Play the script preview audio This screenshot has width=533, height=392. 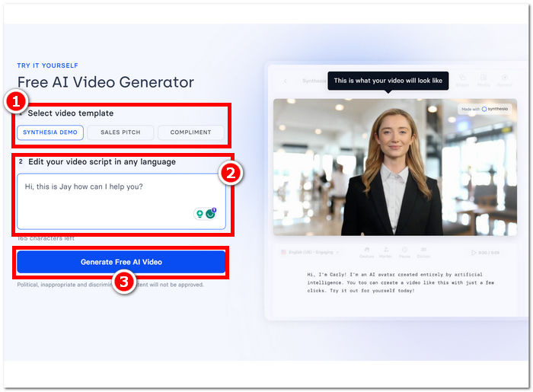(474, 253)
